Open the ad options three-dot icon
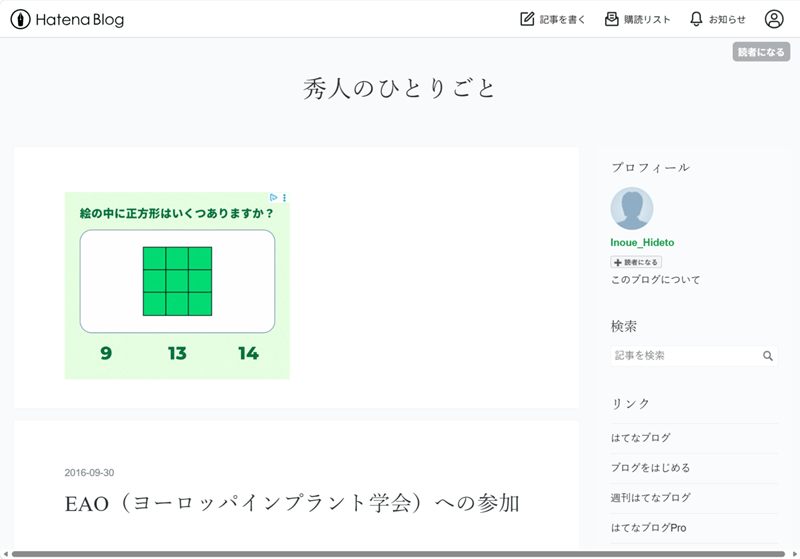The image size is (800, 559). point(285,197)
